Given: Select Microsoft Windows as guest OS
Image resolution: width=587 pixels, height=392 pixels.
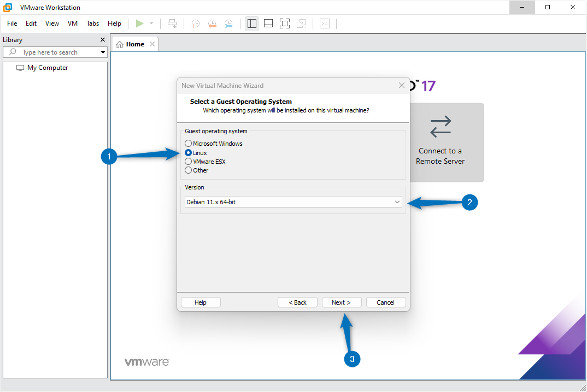Looking at the screenshot, I should pos(188,143).
